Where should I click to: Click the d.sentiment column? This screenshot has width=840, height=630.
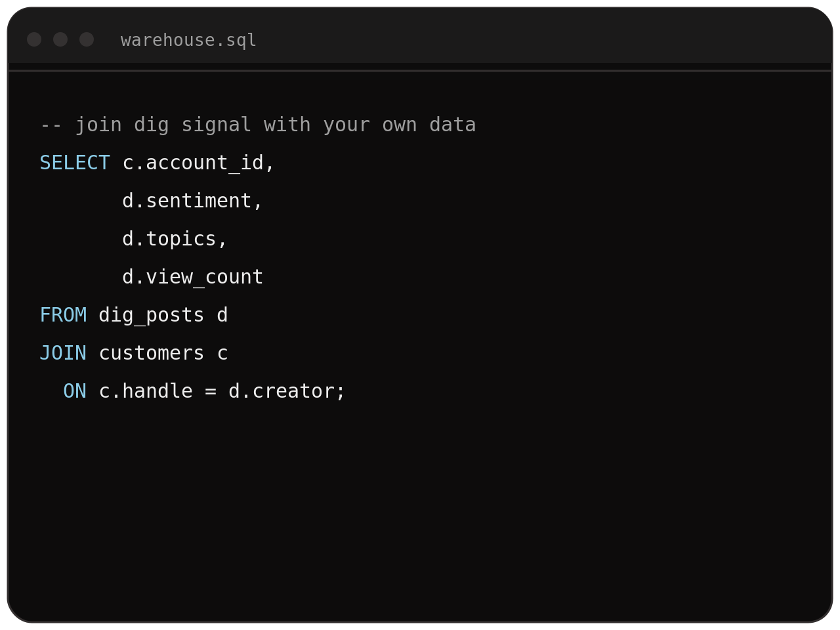187,201
